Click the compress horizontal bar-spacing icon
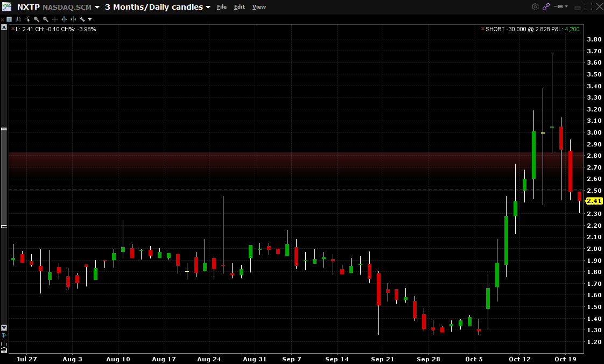The width and height of the screenshot is (604, 364). coord(73,19)
